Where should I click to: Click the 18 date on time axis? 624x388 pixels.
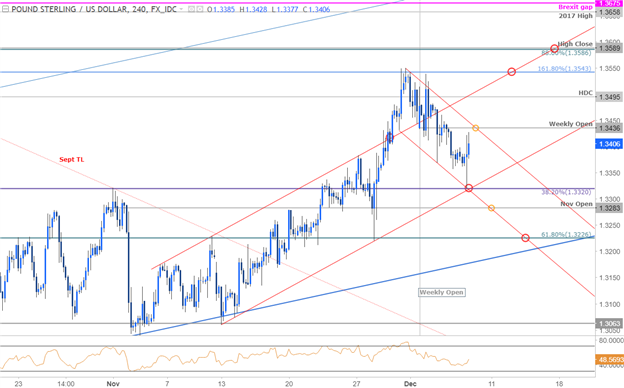click(559, 383)
